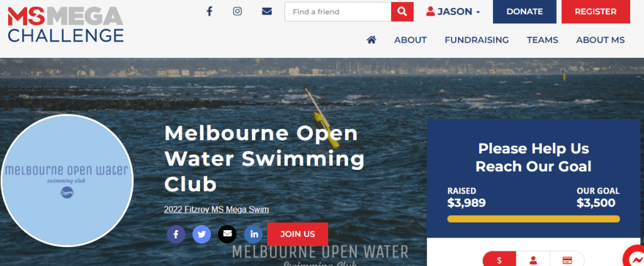644x266 pixels.
Task: Open the FUNDRAISING menu item
Action: pos(477,40)
